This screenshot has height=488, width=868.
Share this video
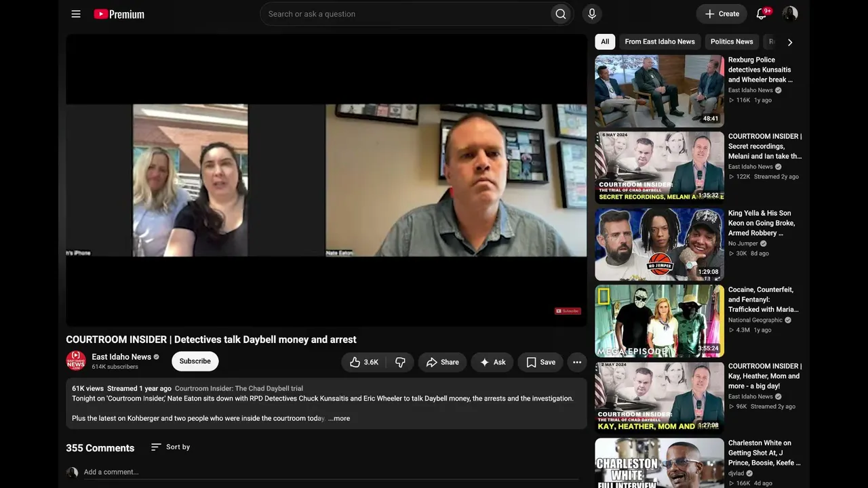tap(442, 362)
